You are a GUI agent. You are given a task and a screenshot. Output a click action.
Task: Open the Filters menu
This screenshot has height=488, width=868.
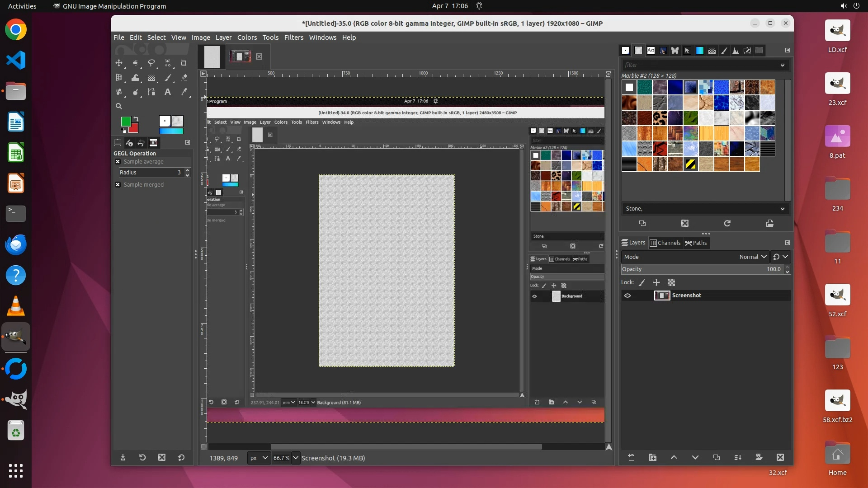coord(293,38)
